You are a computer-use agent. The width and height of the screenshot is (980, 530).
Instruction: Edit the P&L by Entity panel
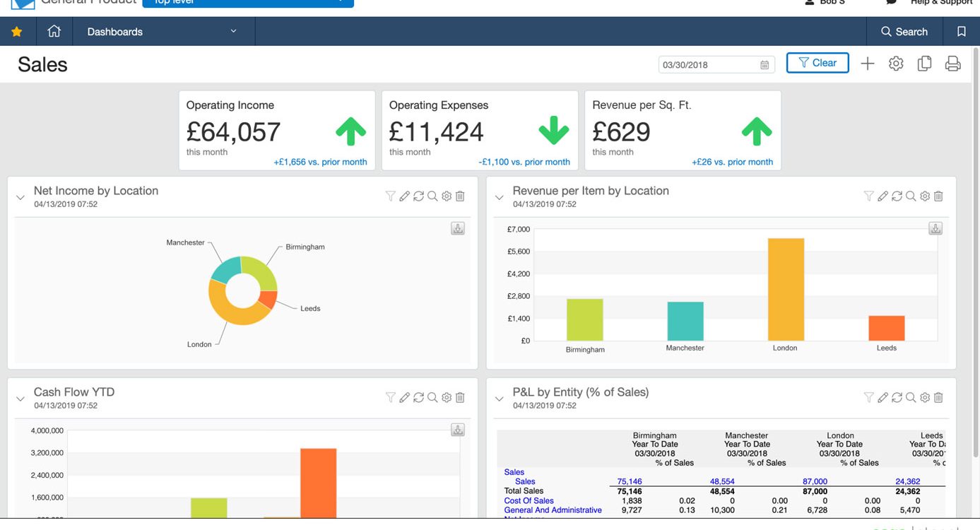[x=883, y=398]
